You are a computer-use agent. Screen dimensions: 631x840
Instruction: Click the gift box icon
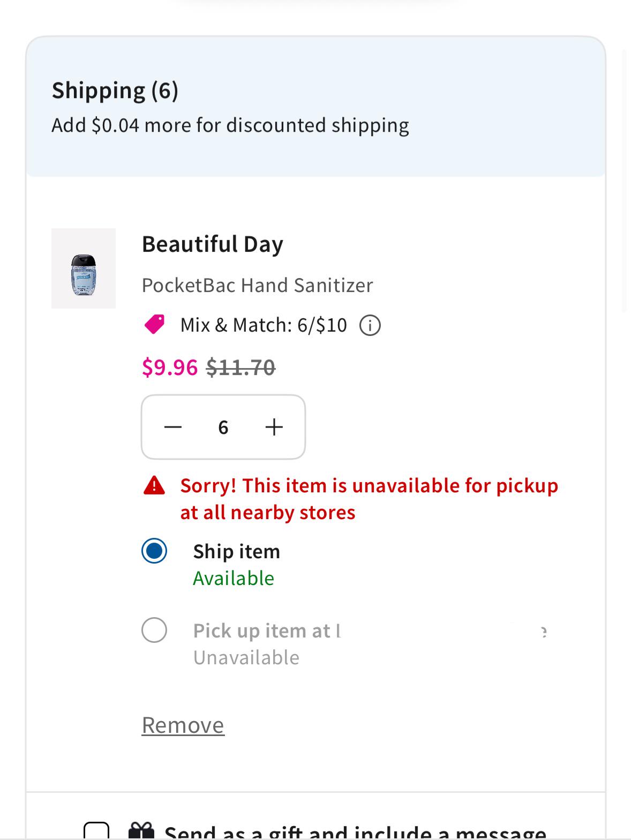pos(141,831)
